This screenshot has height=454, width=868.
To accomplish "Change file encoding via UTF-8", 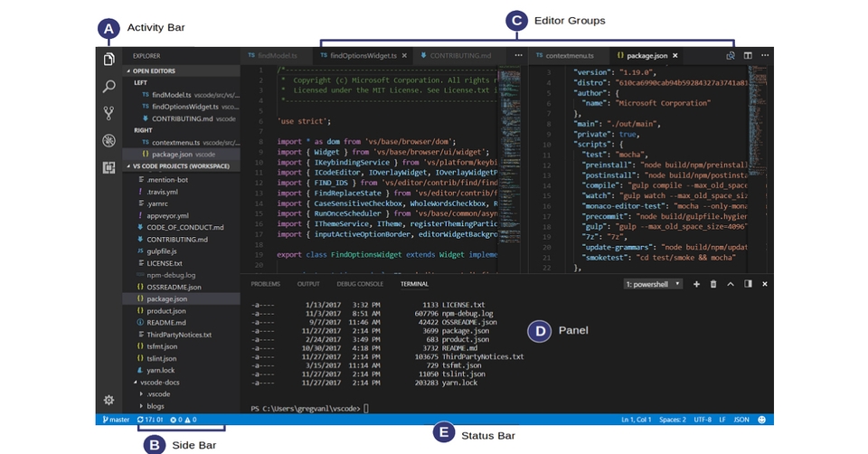I will click(703, 420).
